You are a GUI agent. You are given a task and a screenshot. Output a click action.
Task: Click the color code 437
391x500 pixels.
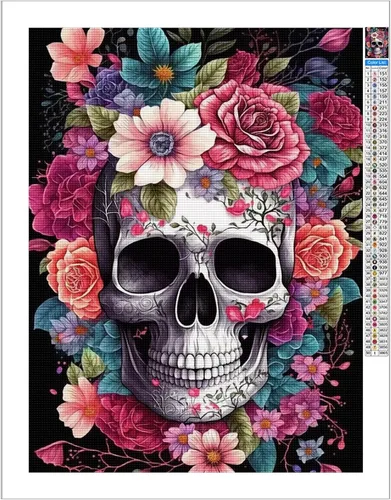click(383, 159)
